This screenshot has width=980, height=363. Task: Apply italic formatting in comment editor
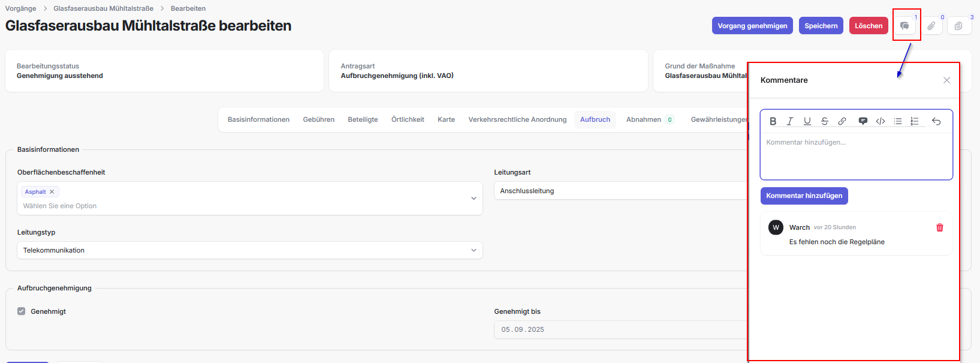click(x=790, y=121)
